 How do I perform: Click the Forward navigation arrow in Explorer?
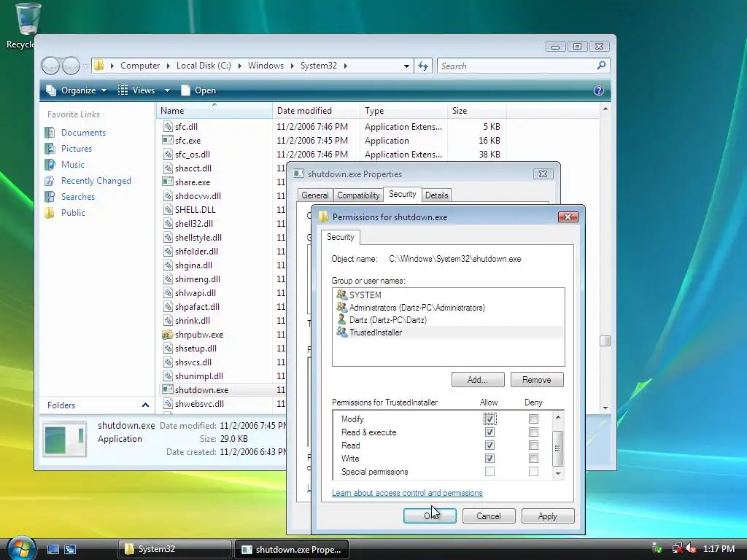click(71, 66)
